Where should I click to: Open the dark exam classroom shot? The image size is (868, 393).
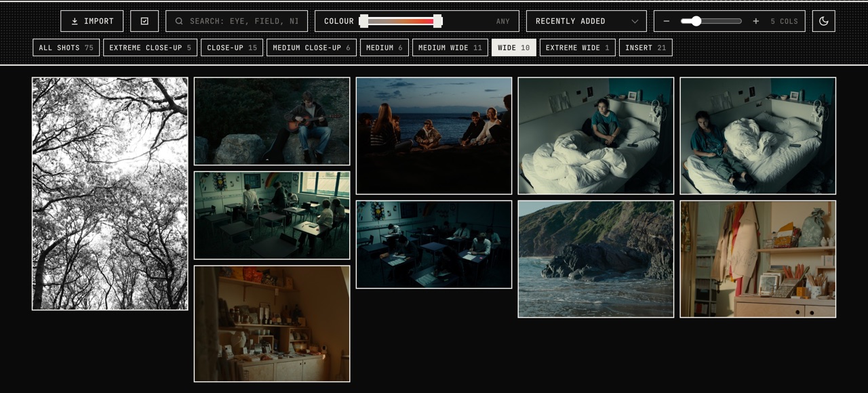tap(434, 245)
